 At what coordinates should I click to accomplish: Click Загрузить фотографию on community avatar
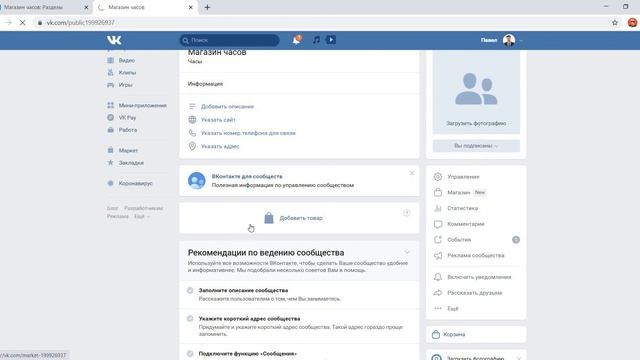pos(476,123)
